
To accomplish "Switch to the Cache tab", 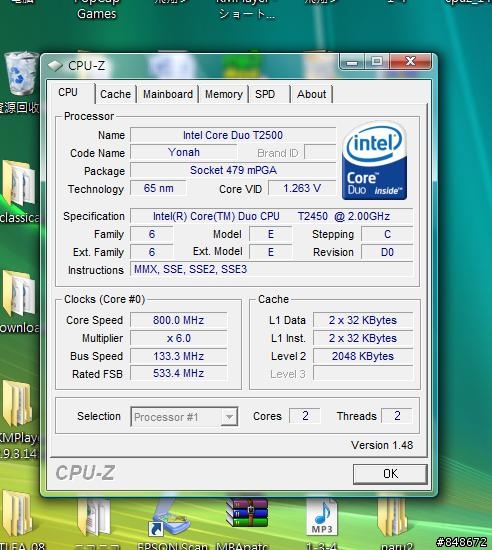I will coord(115,94).
